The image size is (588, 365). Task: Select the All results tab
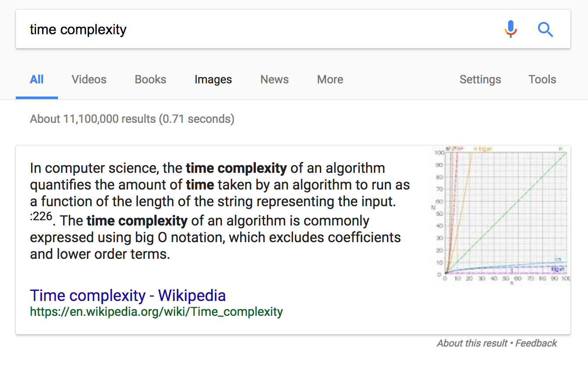tap(37, 79)
